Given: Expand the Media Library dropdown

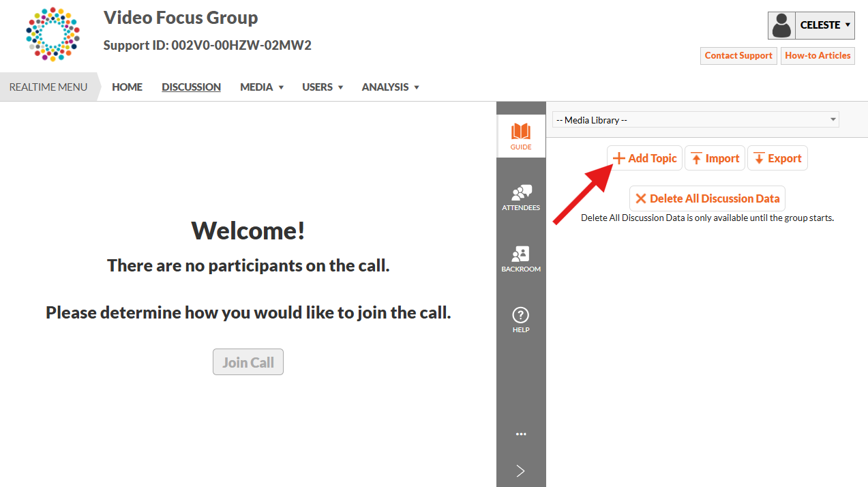Looking at the screenshot, I should click(x=695, y=120).
